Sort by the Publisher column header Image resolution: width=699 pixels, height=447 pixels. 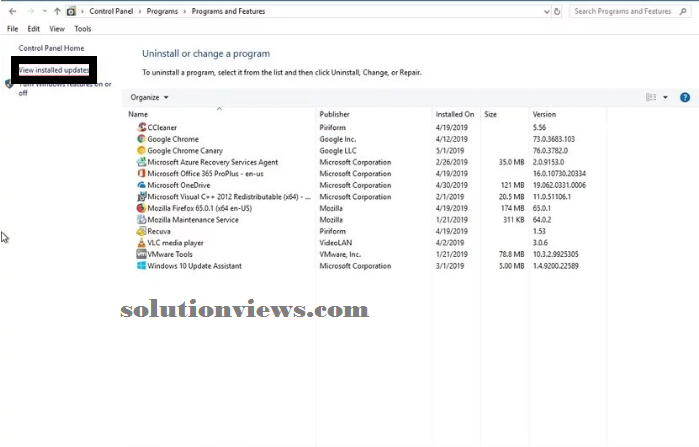(x=334, y=115)
